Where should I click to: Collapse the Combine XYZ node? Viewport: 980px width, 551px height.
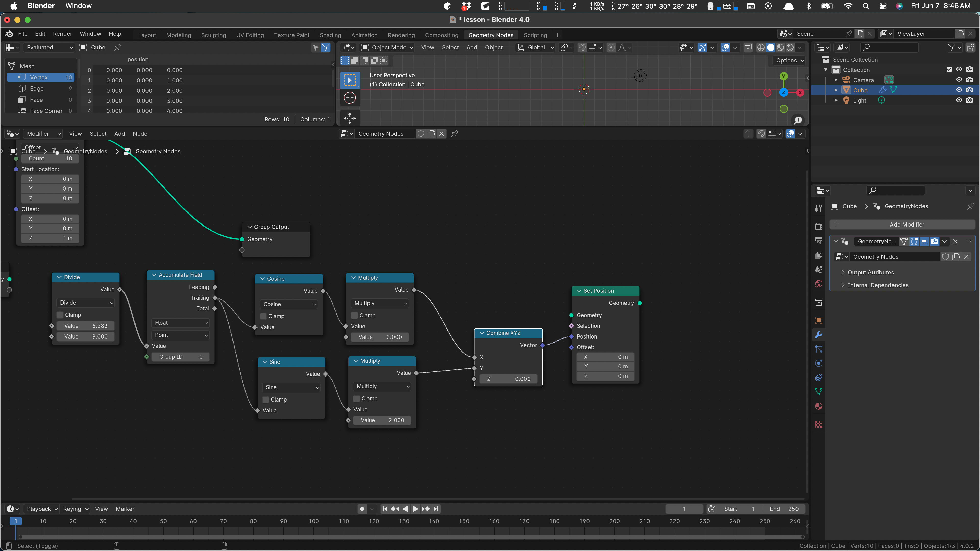pyautogui.click(x=482, y=333)
